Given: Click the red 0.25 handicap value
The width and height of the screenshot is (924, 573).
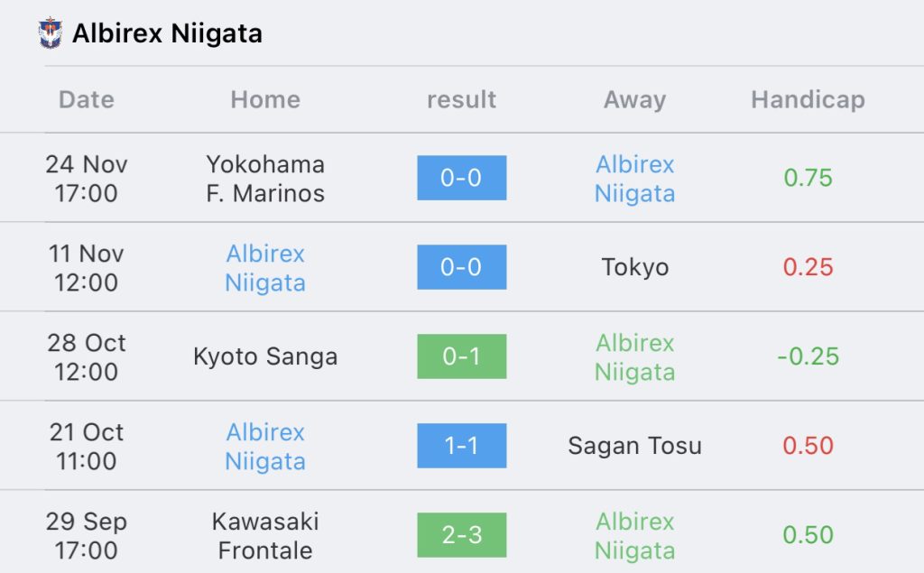Looking at the screenshot, I should point(808,267).
